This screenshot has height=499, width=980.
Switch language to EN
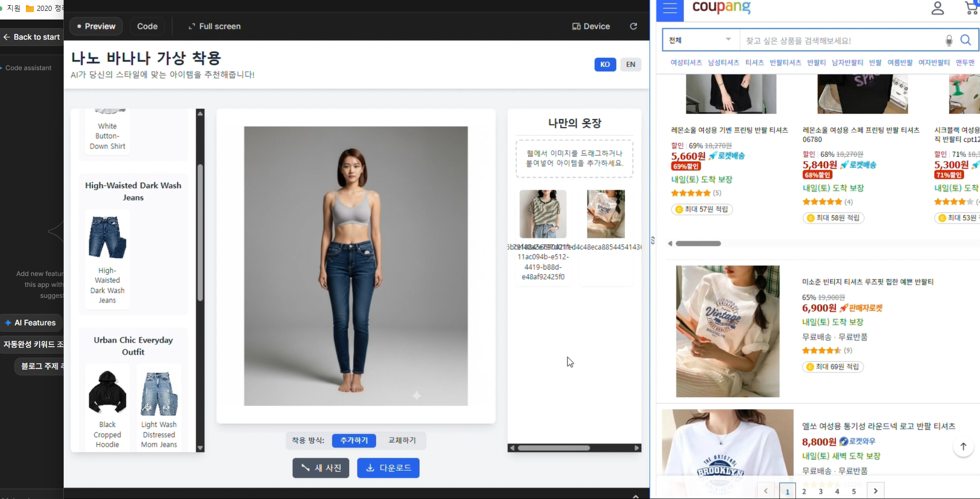tap(631, 64)
